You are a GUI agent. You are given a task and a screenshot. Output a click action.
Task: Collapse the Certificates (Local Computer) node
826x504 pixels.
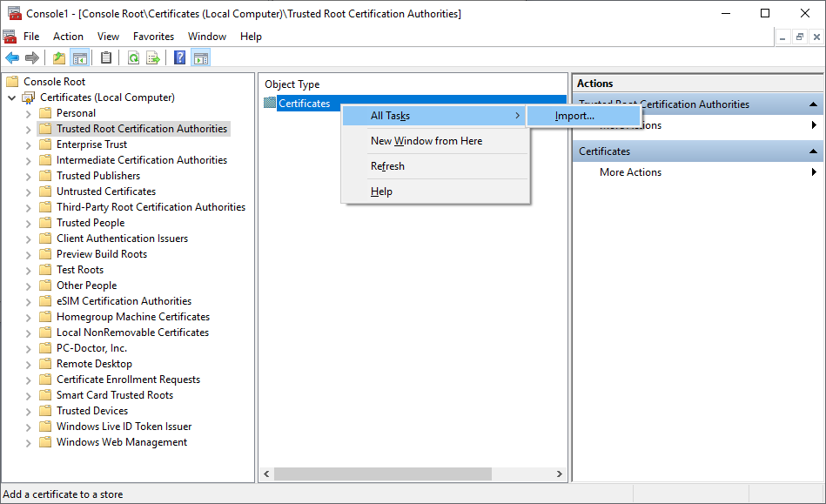click(x=11, y=97)
